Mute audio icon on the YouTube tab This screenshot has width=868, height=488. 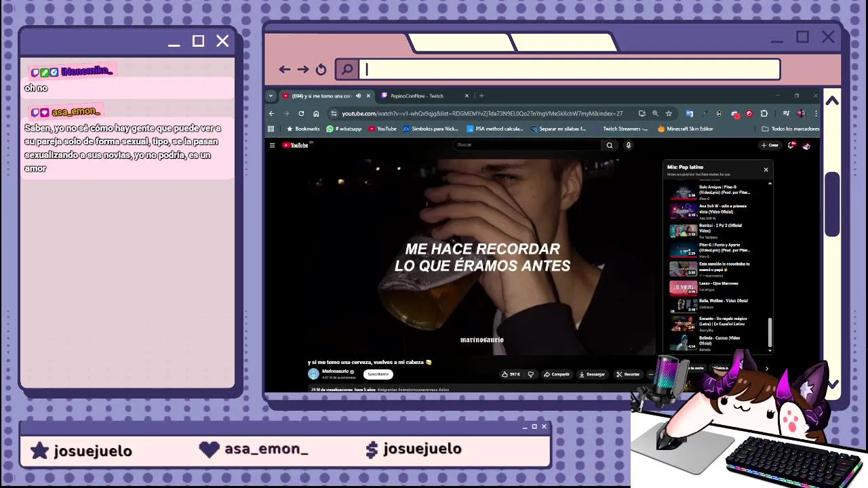tap(359, 96)
